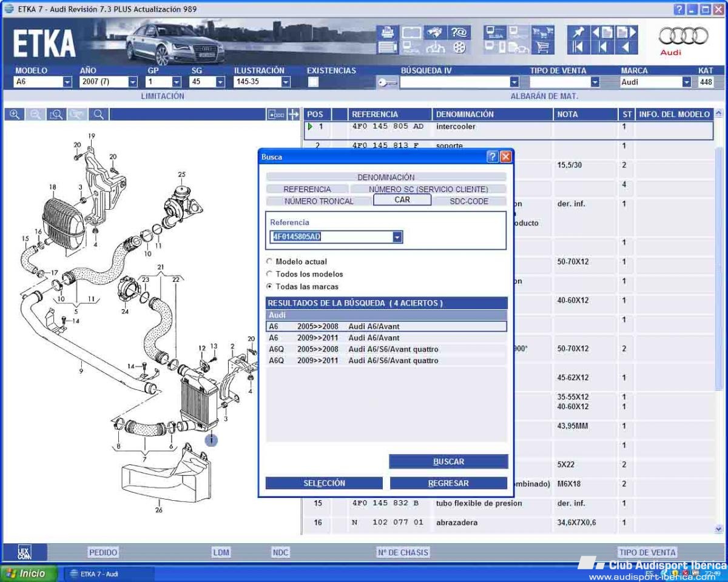728x582 pixels.
Task: Open the SG dropdown arrow
Action: [x=220, y=82]
